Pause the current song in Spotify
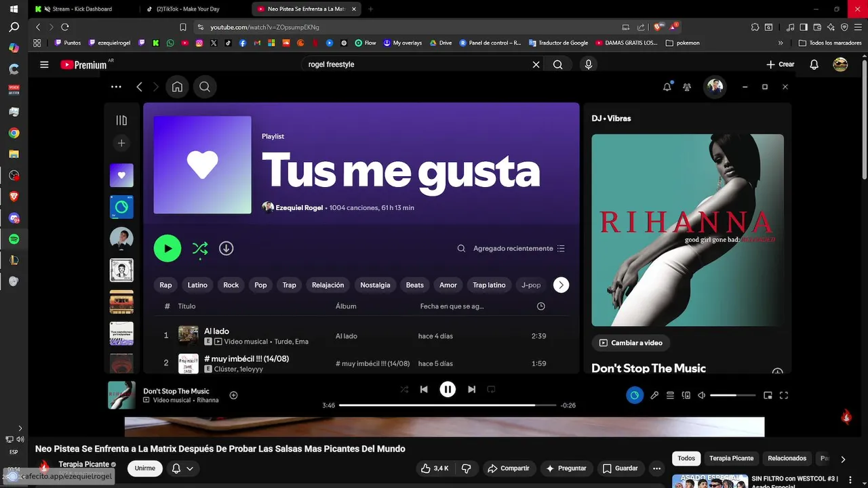The image size is (868, 488). 448,389
